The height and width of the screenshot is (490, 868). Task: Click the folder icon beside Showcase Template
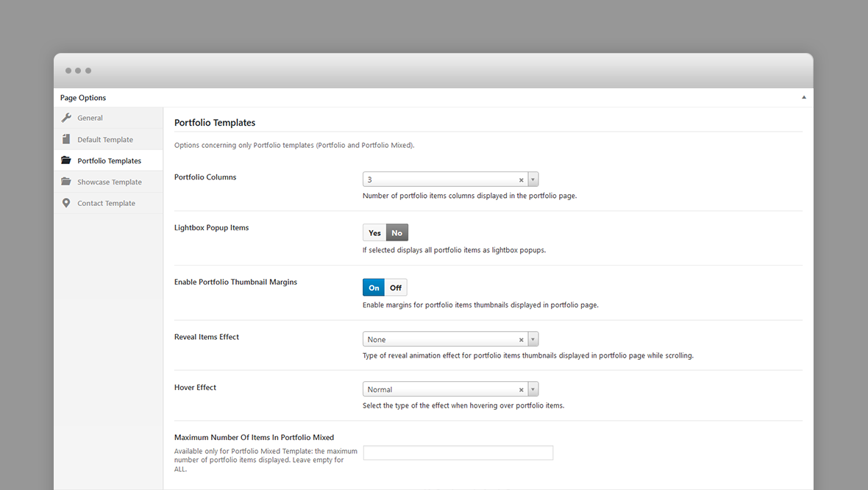tap(66, 182)
